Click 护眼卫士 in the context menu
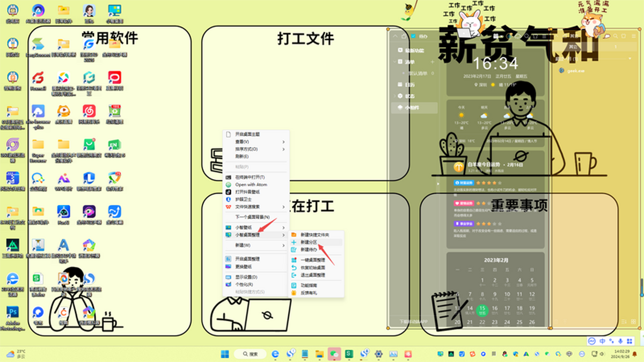 256,199
